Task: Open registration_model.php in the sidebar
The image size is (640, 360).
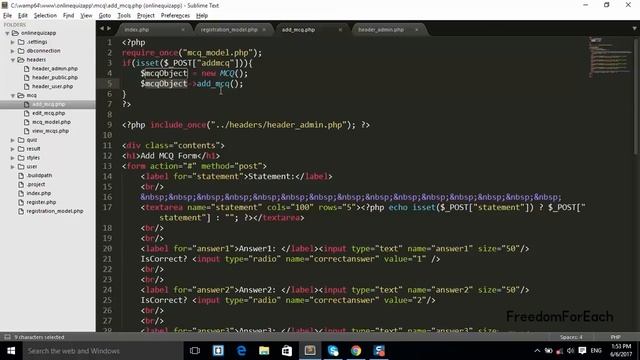Action: (x=55, y=211)
